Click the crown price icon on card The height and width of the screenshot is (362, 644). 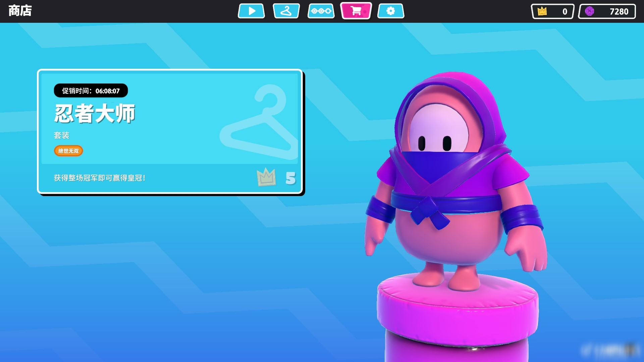point(266,177)
